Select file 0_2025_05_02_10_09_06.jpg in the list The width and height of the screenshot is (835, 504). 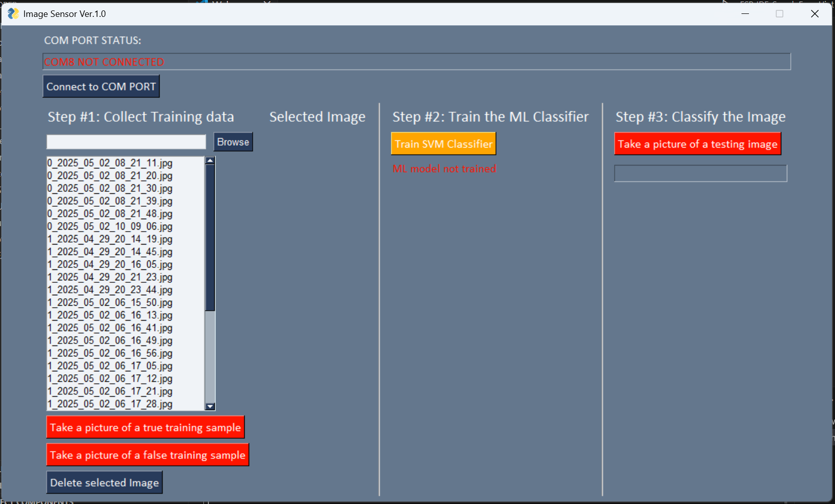[109, 226]
